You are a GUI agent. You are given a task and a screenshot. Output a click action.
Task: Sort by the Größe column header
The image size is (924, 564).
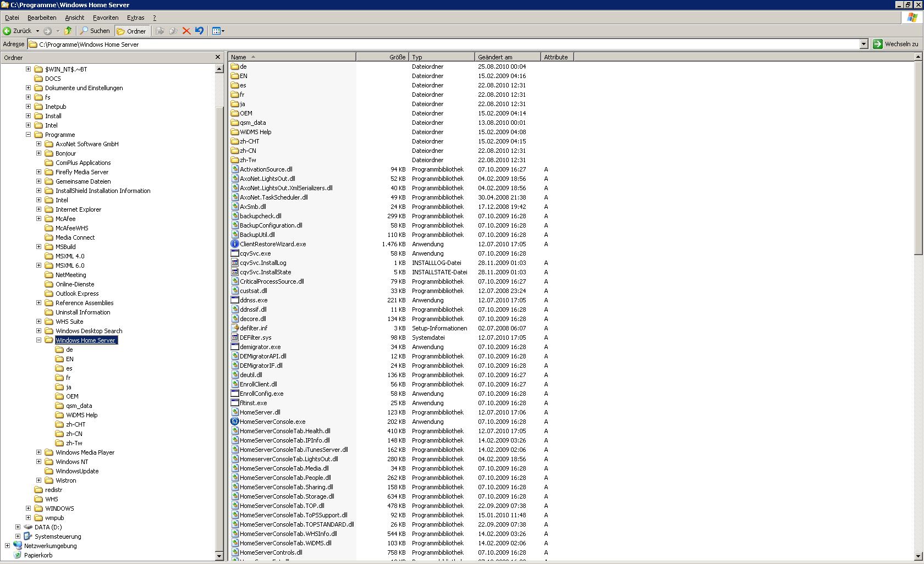coord(382,57)
